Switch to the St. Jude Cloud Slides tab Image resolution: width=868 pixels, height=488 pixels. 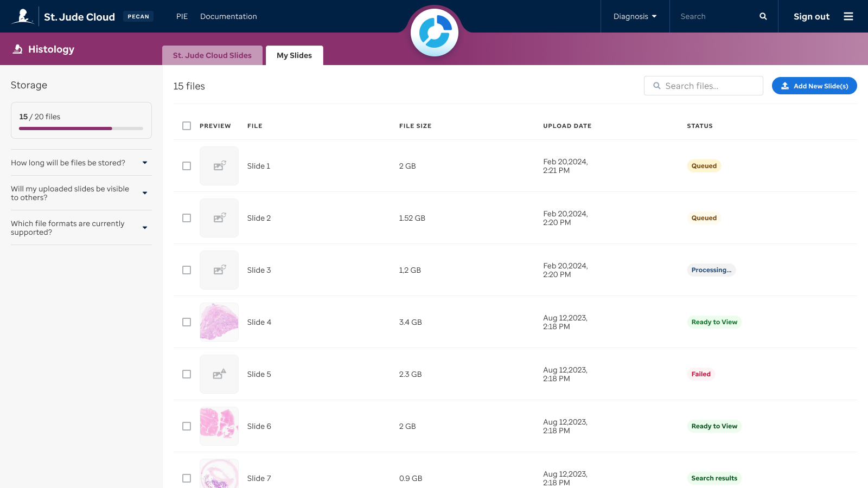point(212,55)
